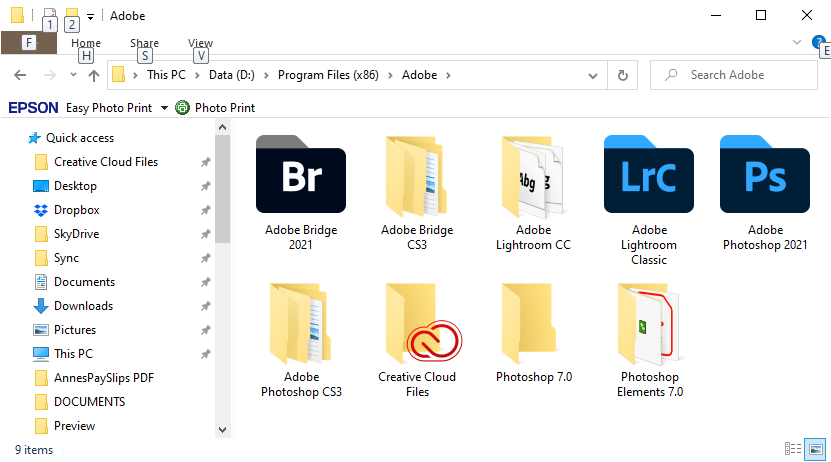This screenshot has height=462, width=831.
Task: Expand the ribbon with the chevron
Action: tap(797, 42)
